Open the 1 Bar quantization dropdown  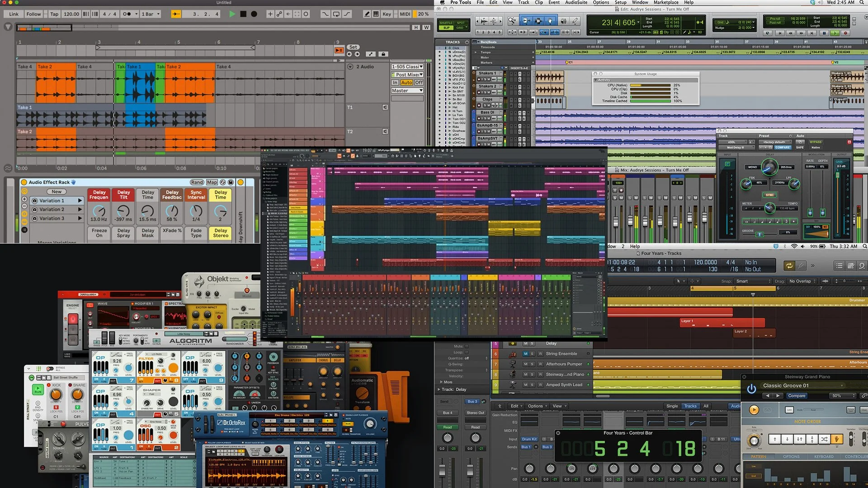pyautogui.click(x=149, y=14)
